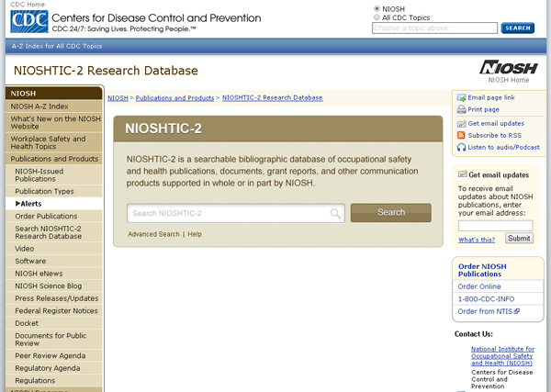Screen dimensions: 551x392
Task: Click Print page text link
Action: (x=483, y=109)
